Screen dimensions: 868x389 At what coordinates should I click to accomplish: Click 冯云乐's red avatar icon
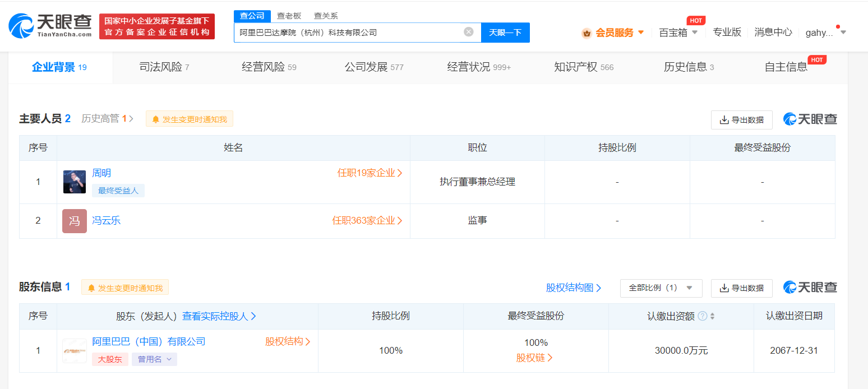[75, 221]
